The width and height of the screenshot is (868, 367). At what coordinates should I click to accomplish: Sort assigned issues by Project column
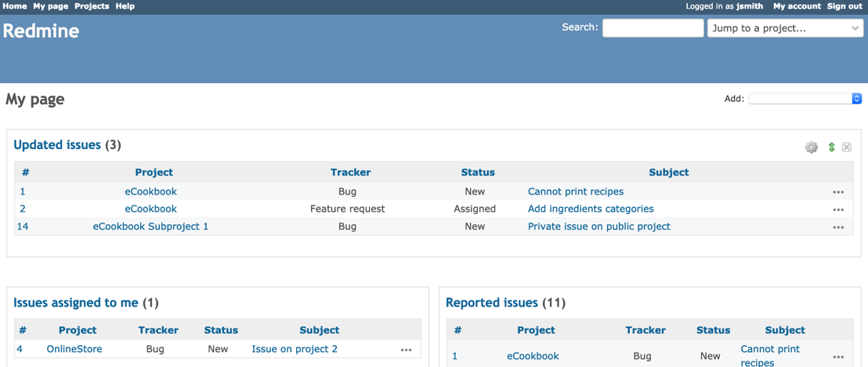pos(78,330)
